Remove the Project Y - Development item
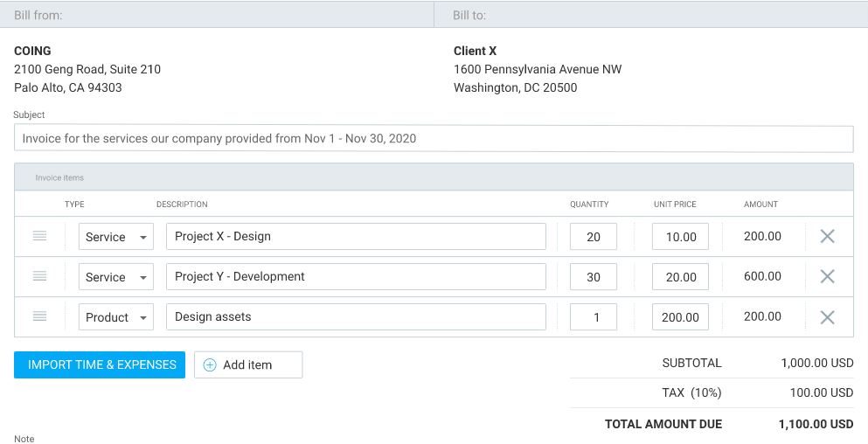 tap(827, 276)
